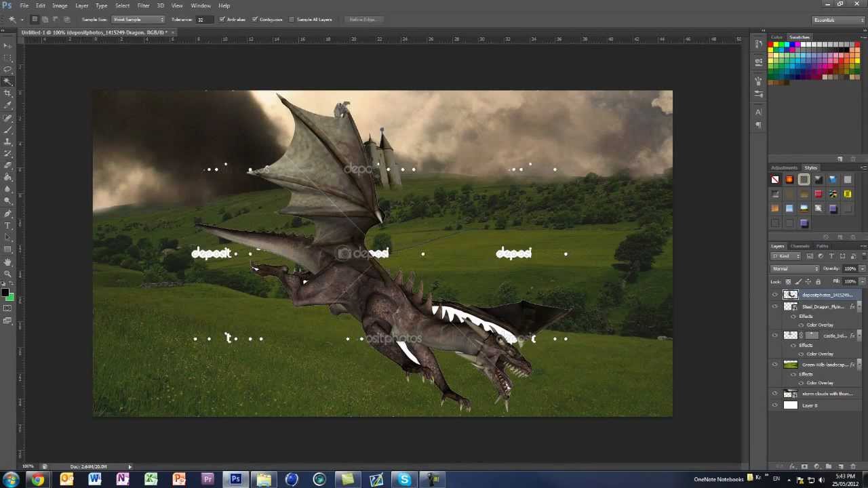Open the Filter menu
Viewport: 868px width, 488px height.
[x=143, y=5]
